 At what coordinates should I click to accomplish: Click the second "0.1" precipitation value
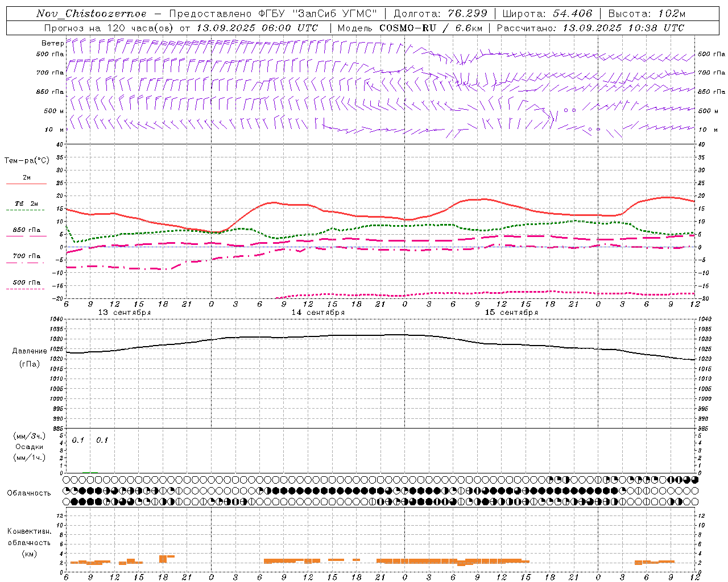click(102, 440)
